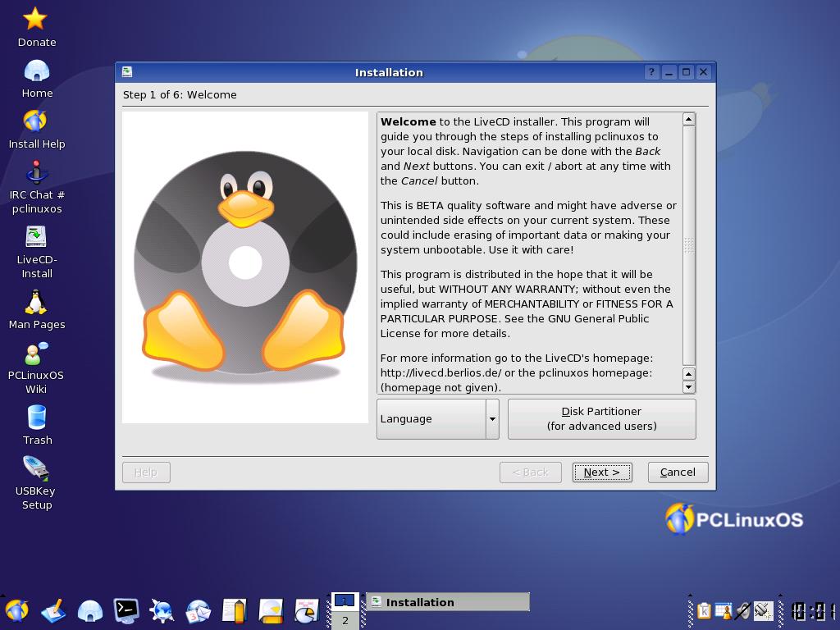Open the PCLinuxOS Wiki desktop icon

click(36, 354)
